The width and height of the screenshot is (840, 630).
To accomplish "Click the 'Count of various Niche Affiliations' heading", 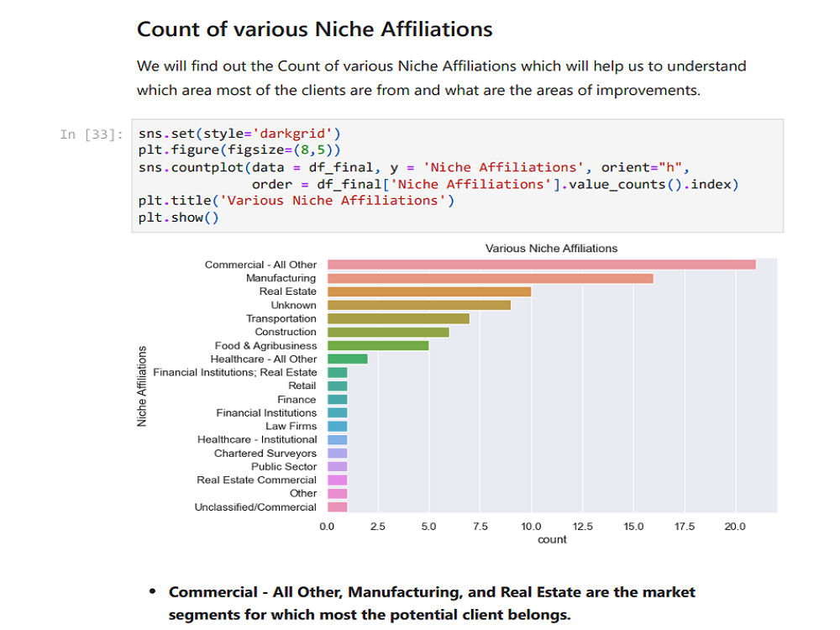I will click(314, 29).
